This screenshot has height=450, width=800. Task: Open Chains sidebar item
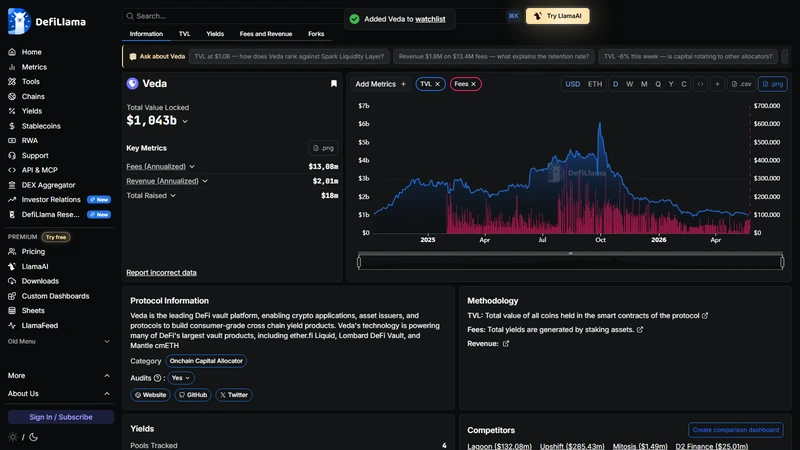pos(33,96)
